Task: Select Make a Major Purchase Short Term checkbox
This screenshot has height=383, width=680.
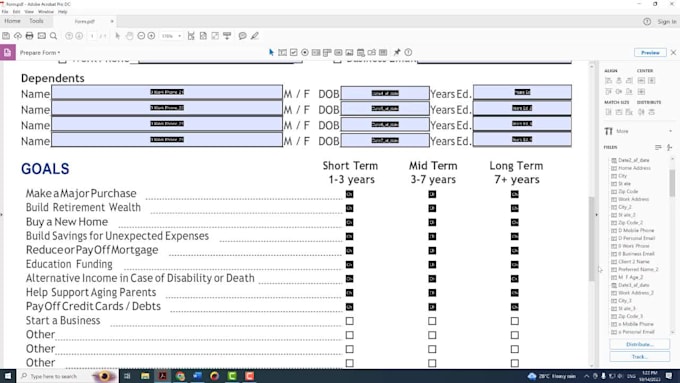Action: (x=350, y=194)
